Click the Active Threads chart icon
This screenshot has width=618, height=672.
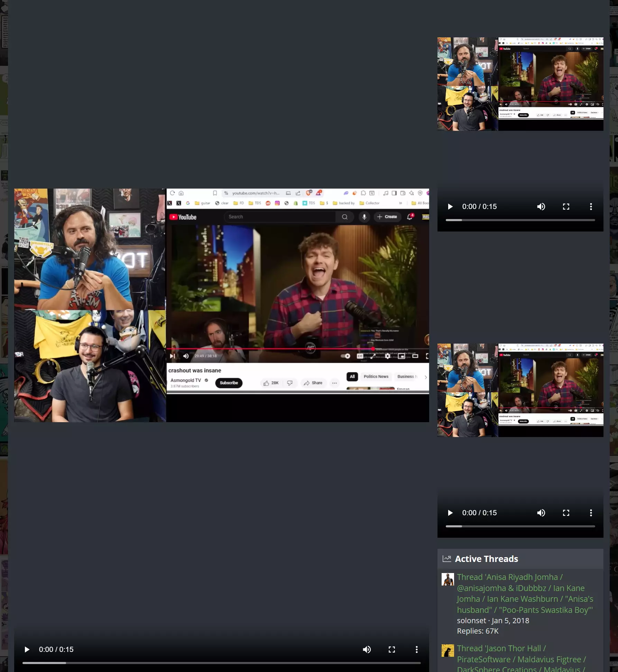coord(447,559)
